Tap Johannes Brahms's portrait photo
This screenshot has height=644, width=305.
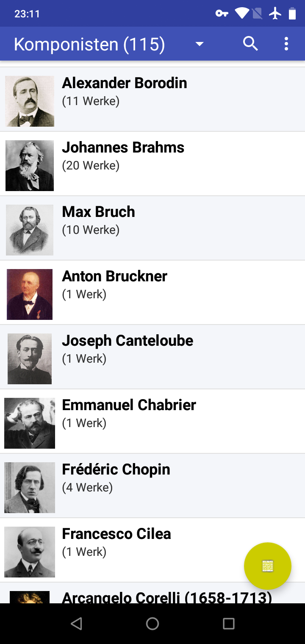click(x=30, y=166)
